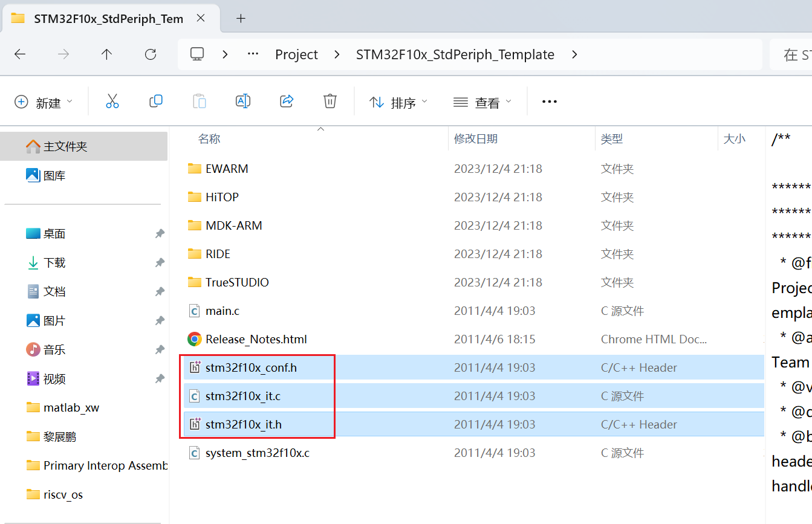
Task: Refresh the current folder view
Action: click(x=151, y=54)
